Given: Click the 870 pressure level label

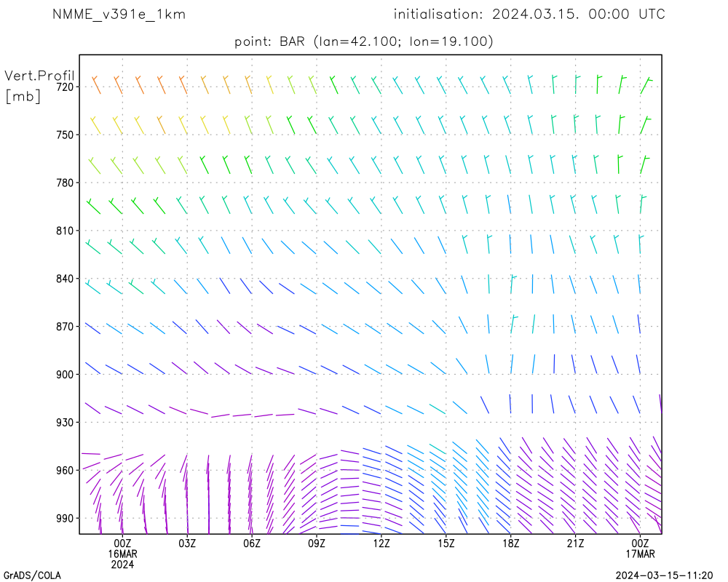Looking at the screenshot, I should tap(65, 327).
